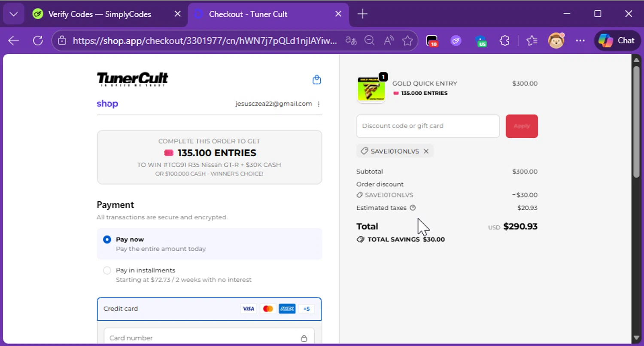Switch to Verify Codes SimplyCodes tab
Viewport: 644px width, 346px height.
point(100,14)
